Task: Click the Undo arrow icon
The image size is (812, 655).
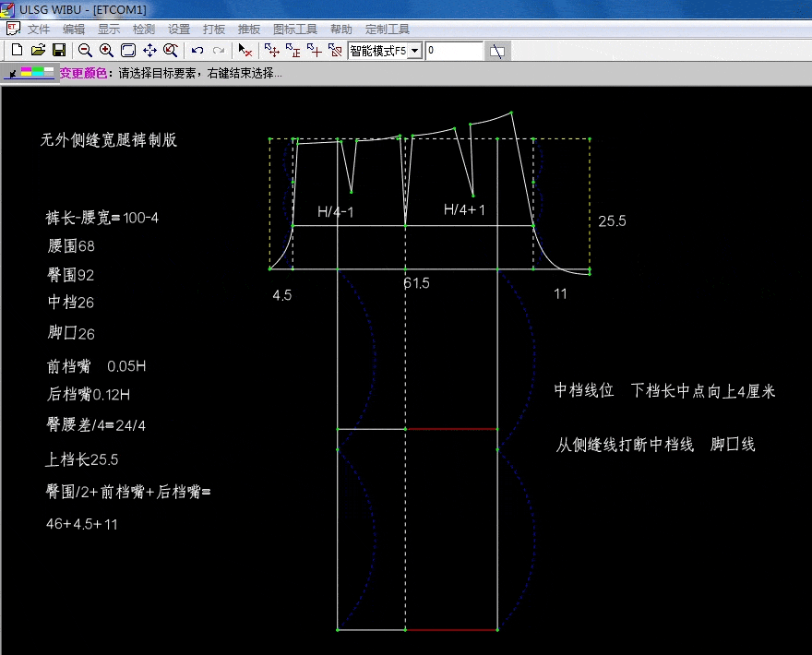Action: pos(197,50)
